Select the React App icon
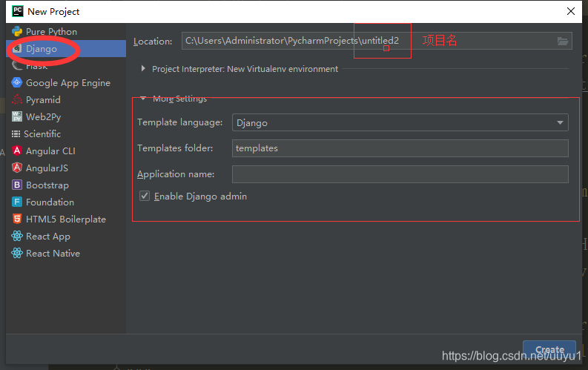Viewport: 588px width, 370px height. 17,237
